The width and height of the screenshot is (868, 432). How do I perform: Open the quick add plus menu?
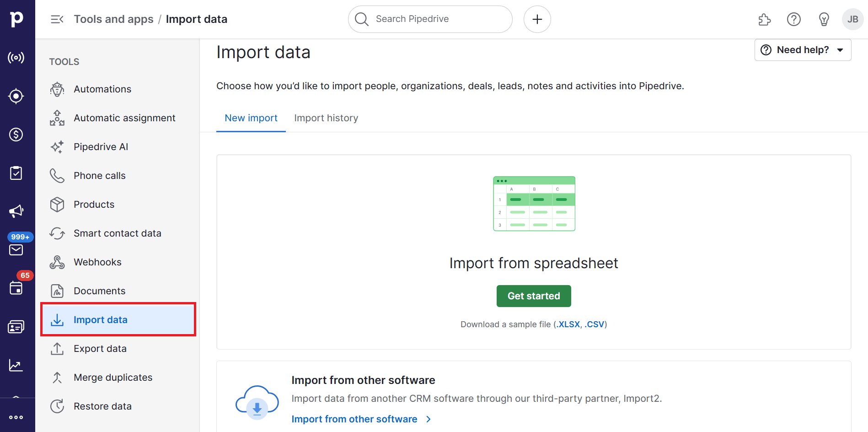click(537, 19)
